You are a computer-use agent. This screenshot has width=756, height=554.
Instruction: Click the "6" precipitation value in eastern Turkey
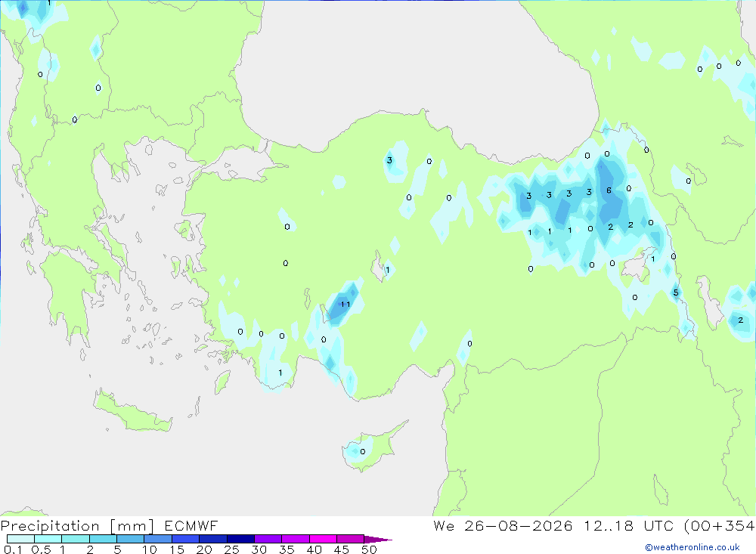pos(609,190)
